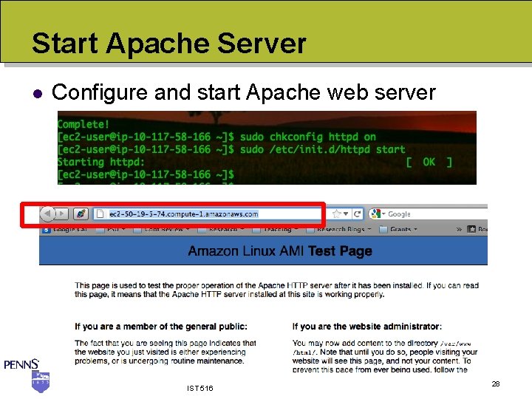Click the 'Starting httpd:' terminal output
The height and width of the screenshot is (399, 532).
[101, 162]
